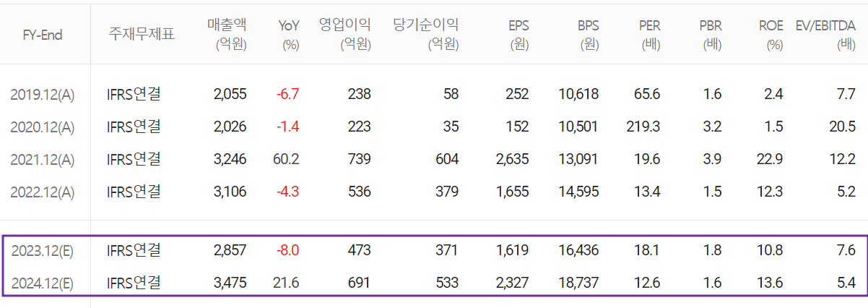The height and width of the screenshot is (308, 868).
Task: Select the net income value 371
Action: point(447,250)
